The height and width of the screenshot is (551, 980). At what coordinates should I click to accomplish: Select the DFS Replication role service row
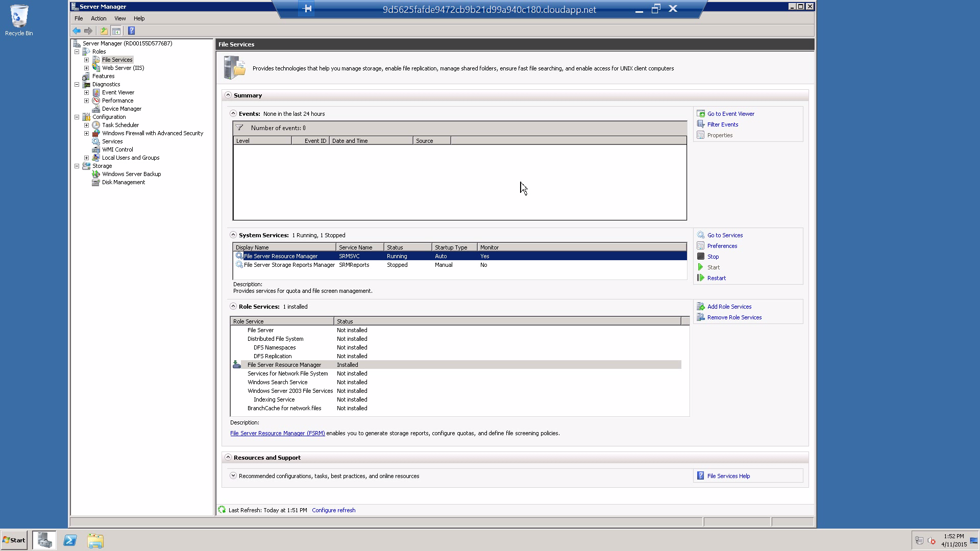coord(456,356)
